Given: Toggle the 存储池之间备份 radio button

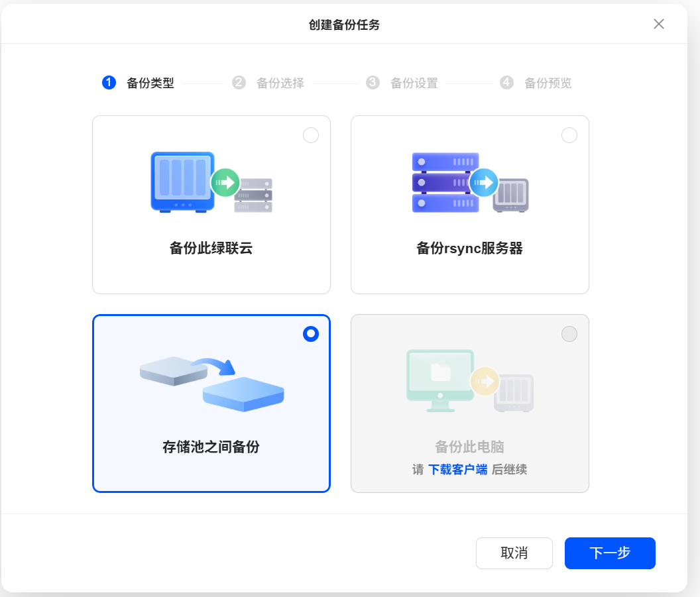Looking at the screenshot, I should pos(311,334).
